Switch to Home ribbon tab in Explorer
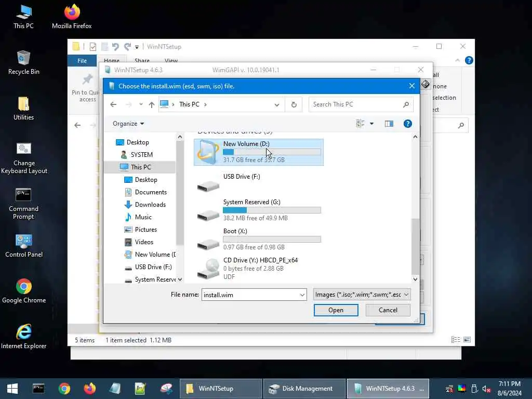The width and height of the screenshot is (532, 399). point(112,60)
